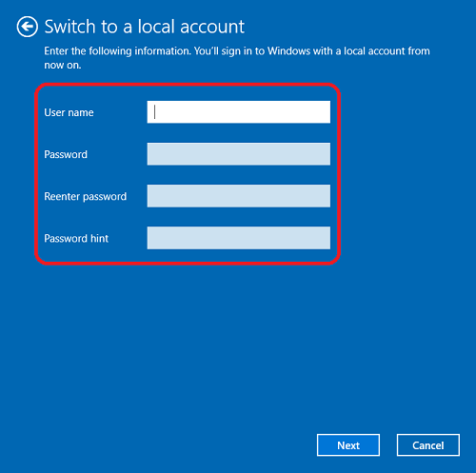
Task: Click the 'Switch to a local account' heading
Action: click(145, 27)
